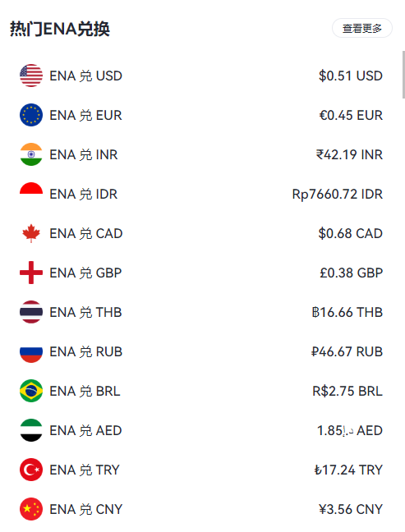405x532 pixels.
Task: Click the ₹42.19 INR price value
Action: point(349,154)
